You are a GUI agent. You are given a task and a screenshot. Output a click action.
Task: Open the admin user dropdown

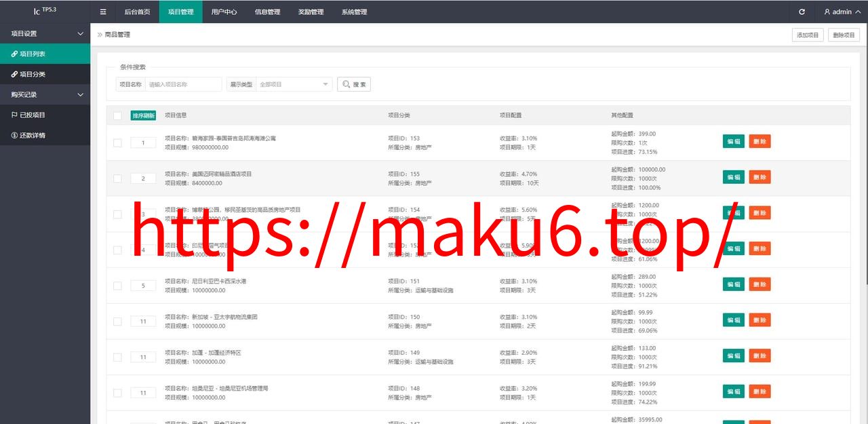842,12
